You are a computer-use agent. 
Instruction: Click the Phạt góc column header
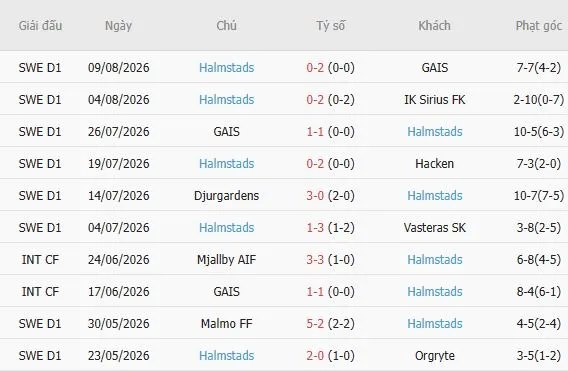[x=539, y=26]
